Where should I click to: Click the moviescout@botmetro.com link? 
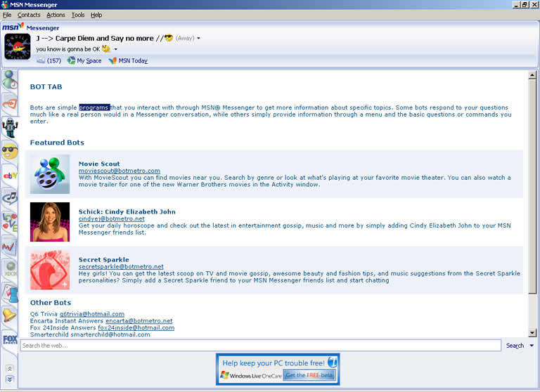pos(119,171)
